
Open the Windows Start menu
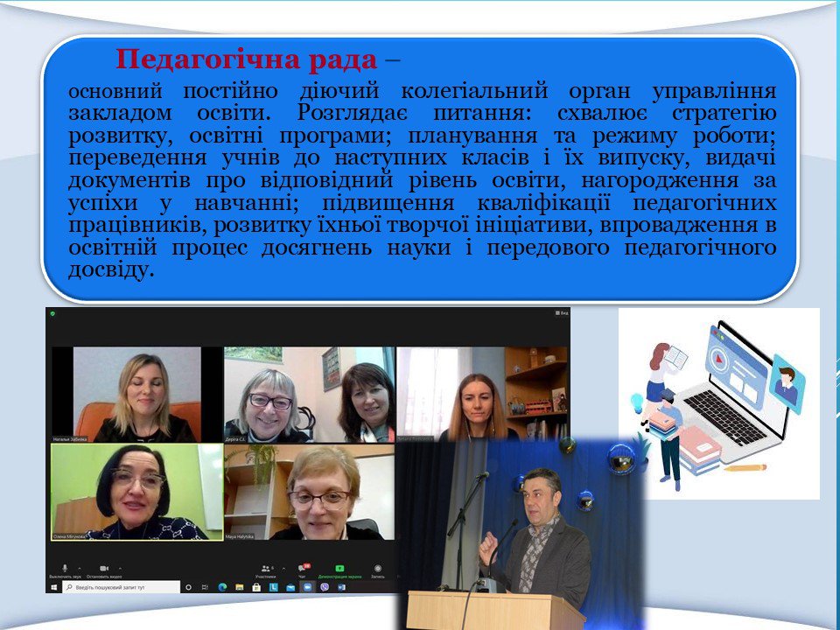[x=53, y=587]
